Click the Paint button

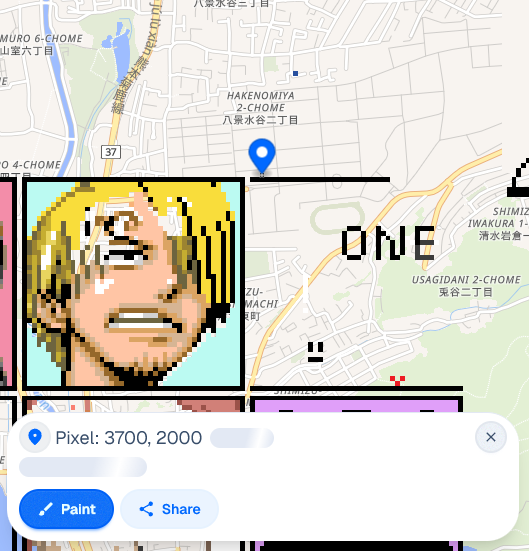coord(66,509)
